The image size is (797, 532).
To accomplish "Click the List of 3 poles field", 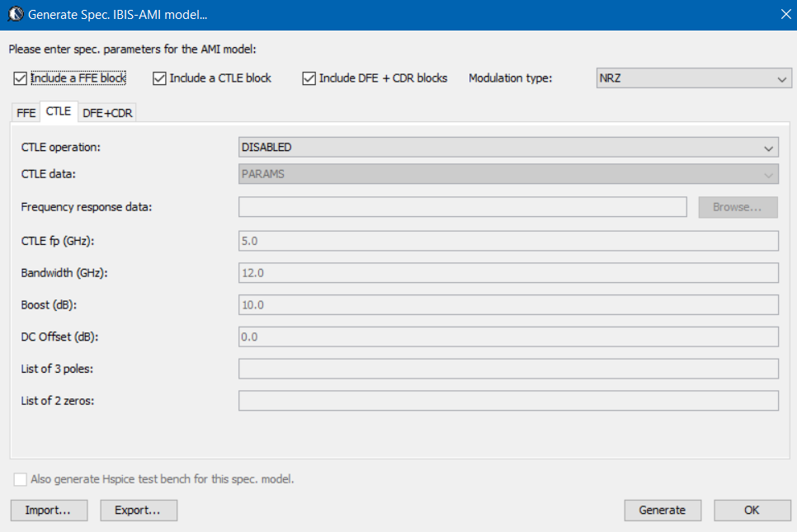I will click(x=508, y=369).
